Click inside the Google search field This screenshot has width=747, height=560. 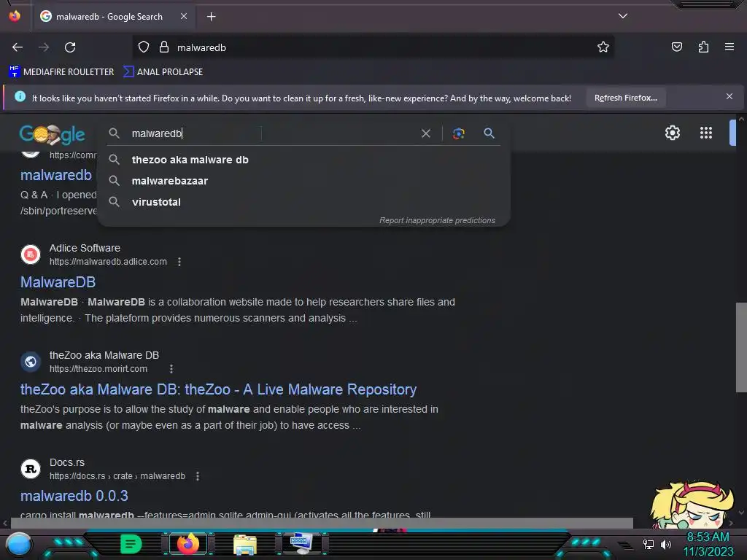(x=271, y=134)
